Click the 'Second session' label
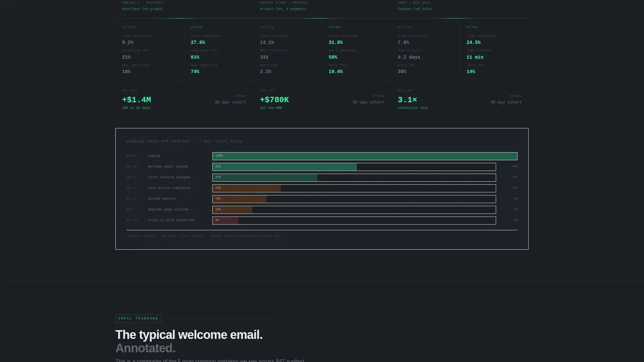This screenshot has width=644, height=362. click(x=162, y=199)
